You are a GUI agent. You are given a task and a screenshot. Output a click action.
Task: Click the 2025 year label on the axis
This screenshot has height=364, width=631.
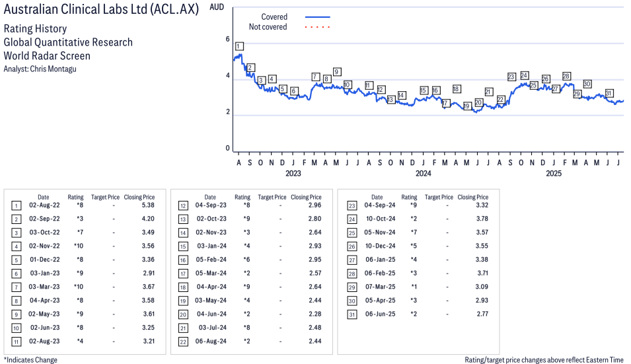click(x=553, y=173)
